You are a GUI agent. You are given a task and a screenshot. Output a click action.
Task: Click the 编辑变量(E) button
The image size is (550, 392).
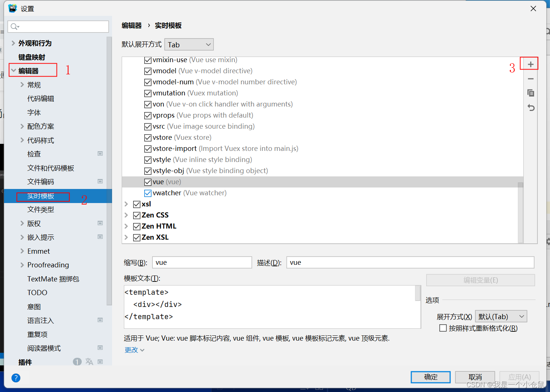pyautogui.click(x=480, y=280)
